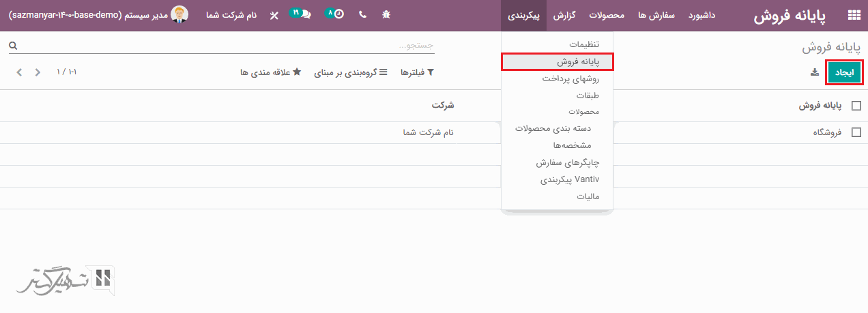Click the ایجاد create button
This screenshot has height=313, width=868.
(x=843, y=72)
